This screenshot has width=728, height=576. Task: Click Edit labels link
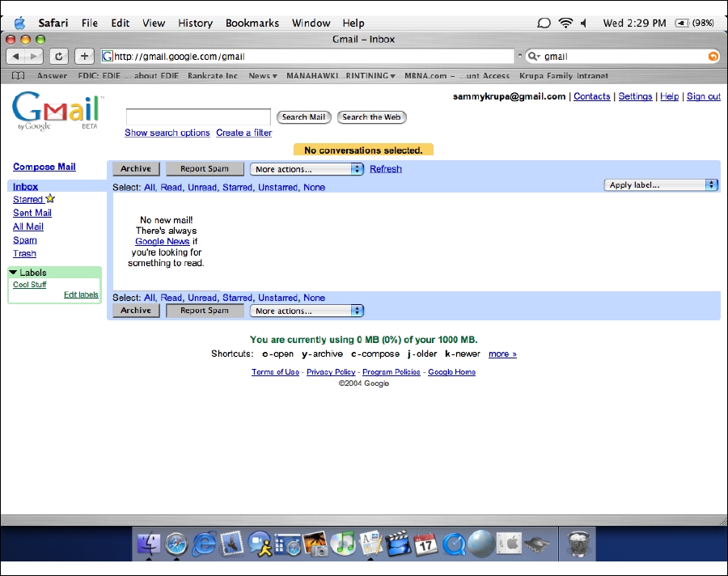coord(81,294)
